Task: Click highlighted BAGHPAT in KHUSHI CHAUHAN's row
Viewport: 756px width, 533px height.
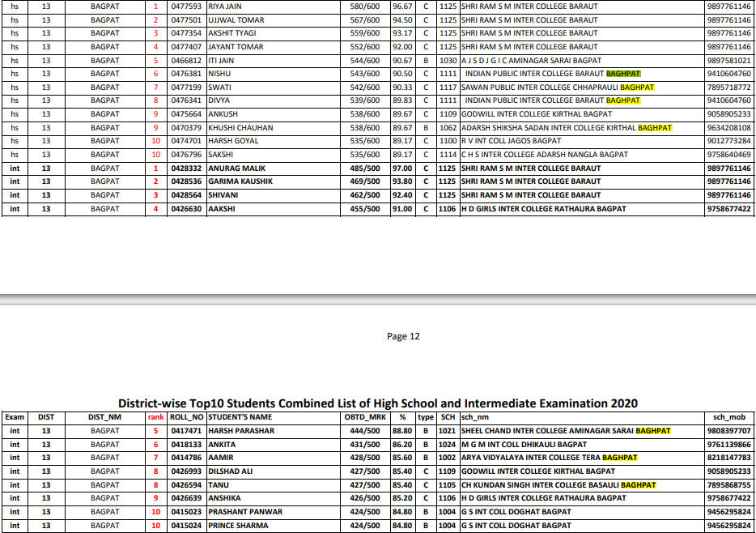Action: (655, 128)
